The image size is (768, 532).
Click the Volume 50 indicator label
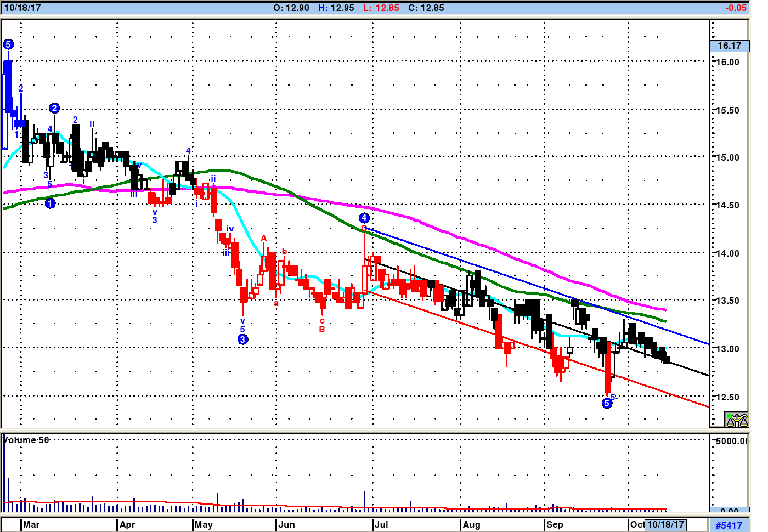click(x=26, y=440)
